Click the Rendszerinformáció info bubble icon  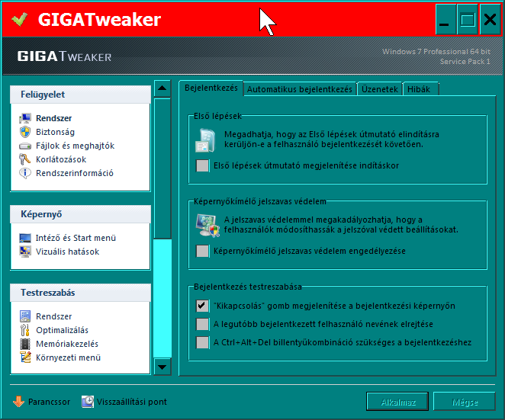pos(25,173)
